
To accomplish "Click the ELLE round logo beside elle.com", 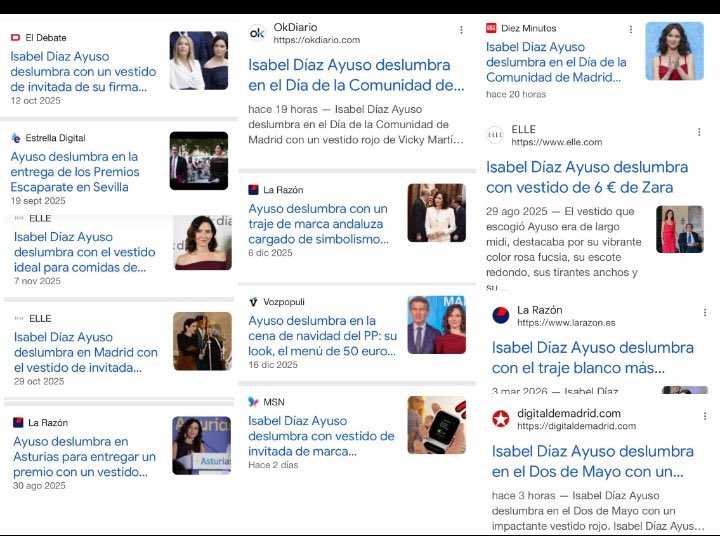I will (495, 135).
